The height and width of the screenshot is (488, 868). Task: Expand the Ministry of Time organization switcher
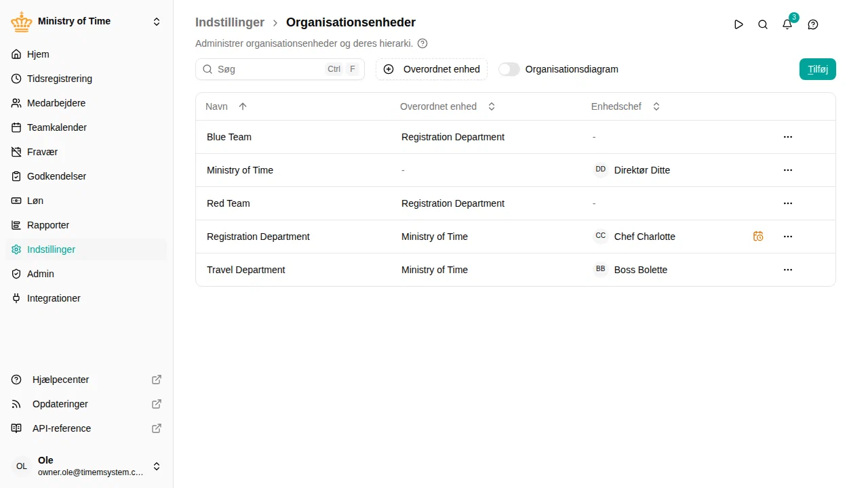tap(157, 22)
